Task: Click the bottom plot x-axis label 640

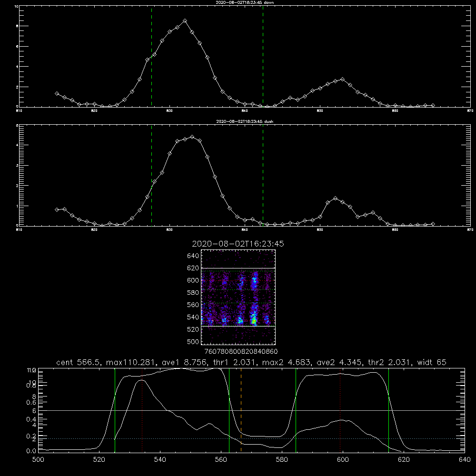Action: [465, 460]
